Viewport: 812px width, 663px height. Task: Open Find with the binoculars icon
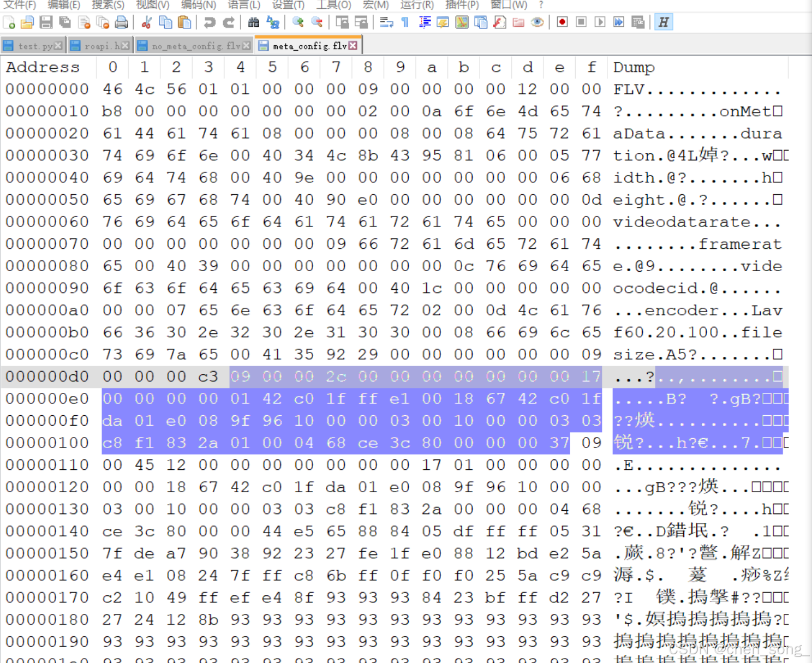[254, 22]
